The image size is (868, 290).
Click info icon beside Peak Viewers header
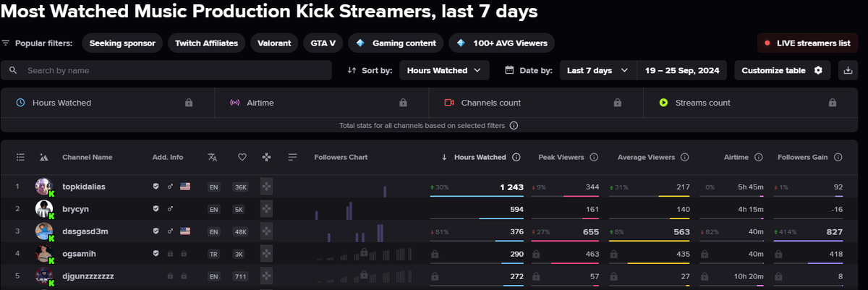click(593, 157)
